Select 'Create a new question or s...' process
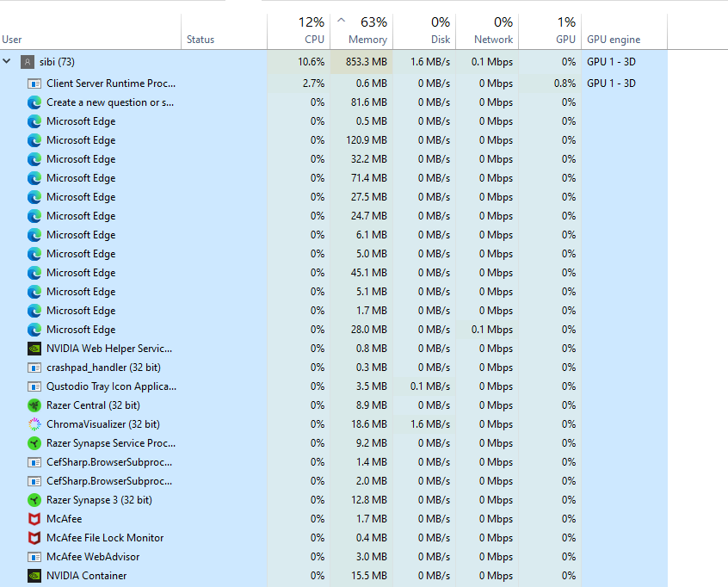This screenshot has height=587, width=728. coord(334,102)
